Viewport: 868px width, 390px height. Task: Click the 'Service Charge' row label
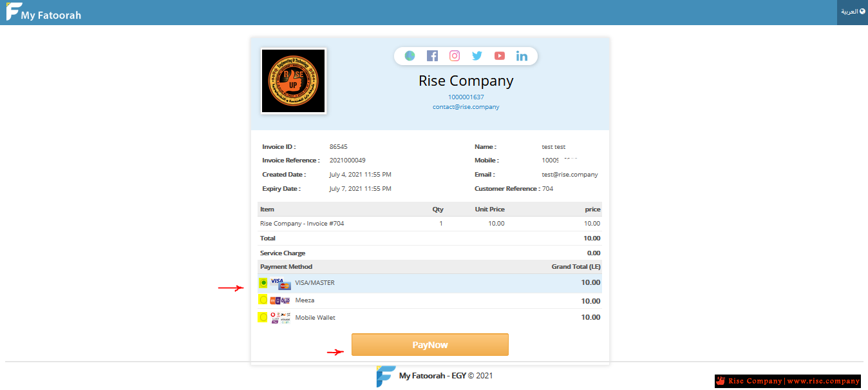click(283, 253)
